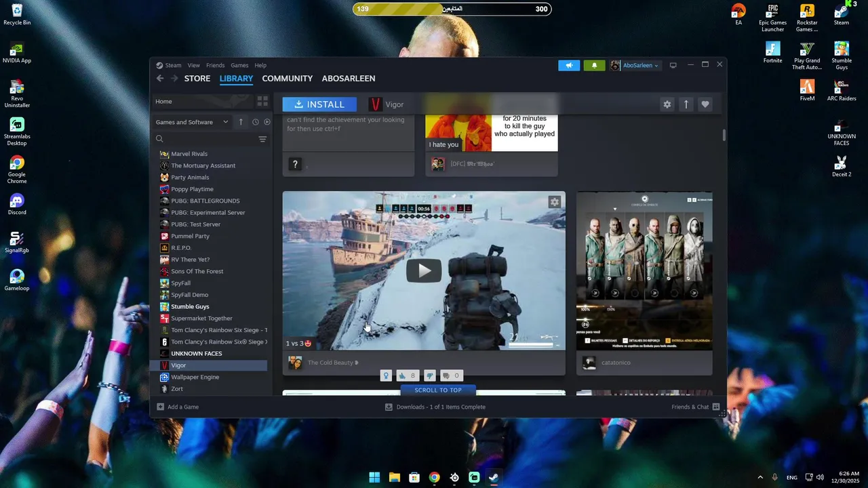Open catatonico's screenshot thumbnail
This screenshot has width=868, height=488.
644,271
